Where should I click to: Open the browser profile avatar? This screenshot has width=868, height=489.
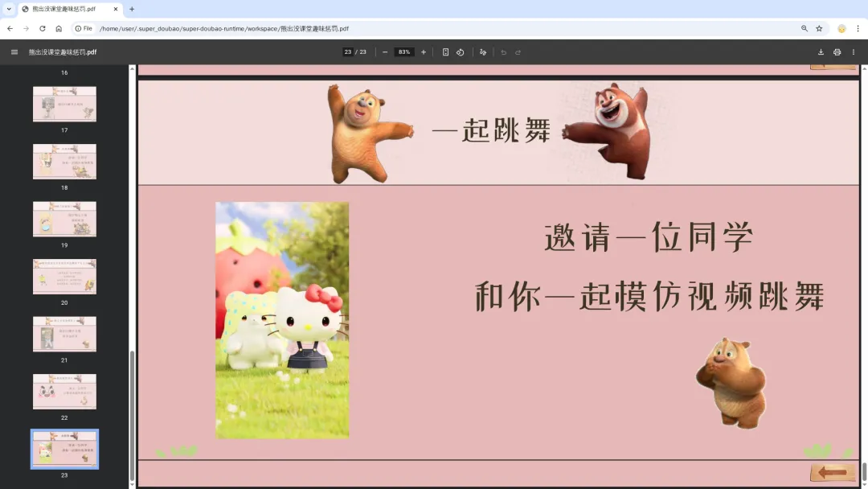[x=841, y=29]
